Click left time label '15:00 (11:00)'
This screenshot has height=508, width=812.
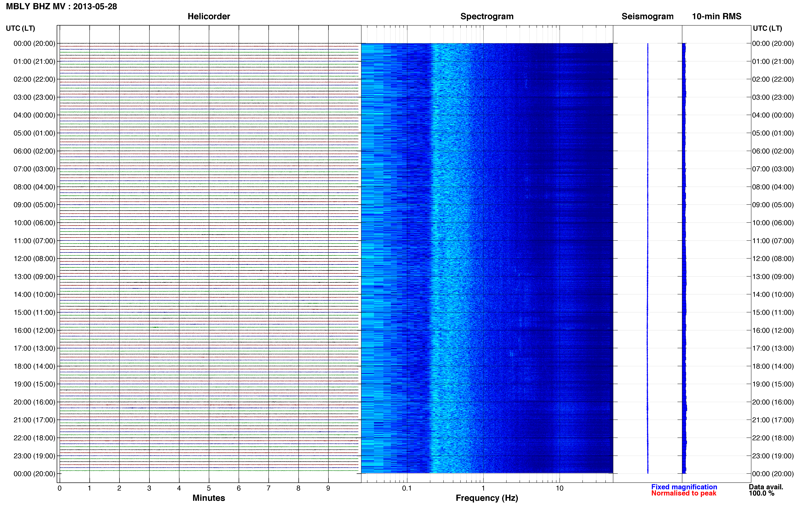tap(34, 312)
